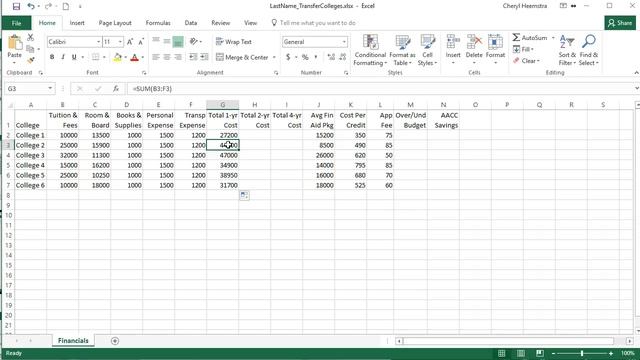Screen dimensions: 640x360
Task: Open Find & Select menu
Action: (x=588, y=50)
